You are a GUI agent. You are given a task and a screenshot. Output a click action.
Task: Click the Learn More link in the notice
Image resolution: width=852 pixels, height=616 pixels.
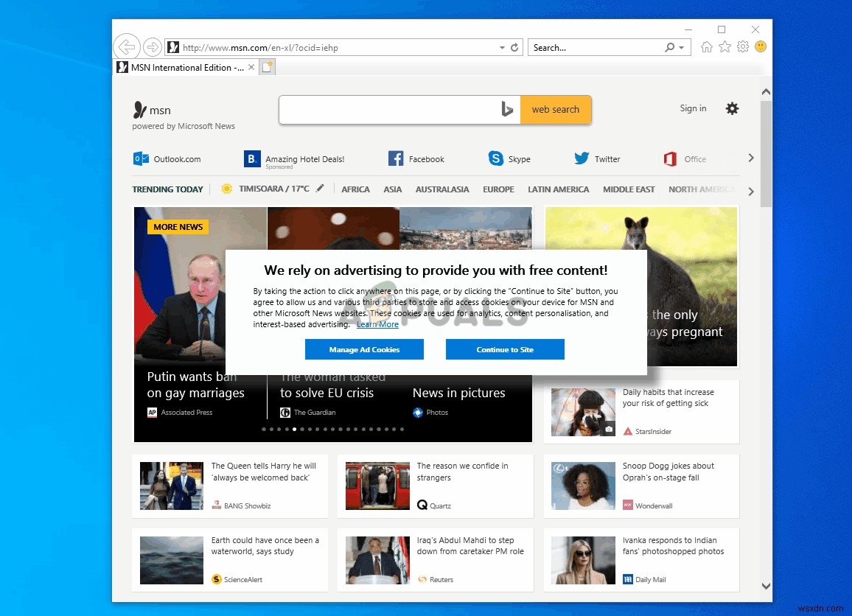377,323
